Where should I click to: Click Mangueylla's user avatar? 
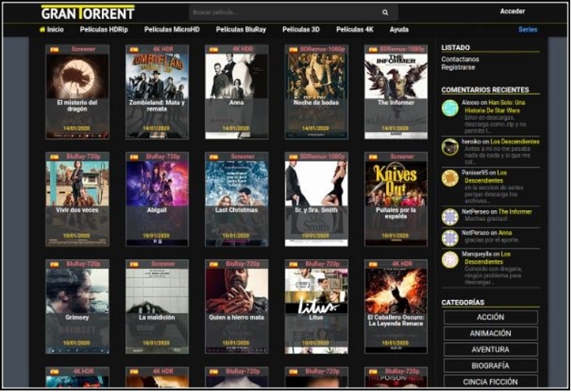point(450,259)
